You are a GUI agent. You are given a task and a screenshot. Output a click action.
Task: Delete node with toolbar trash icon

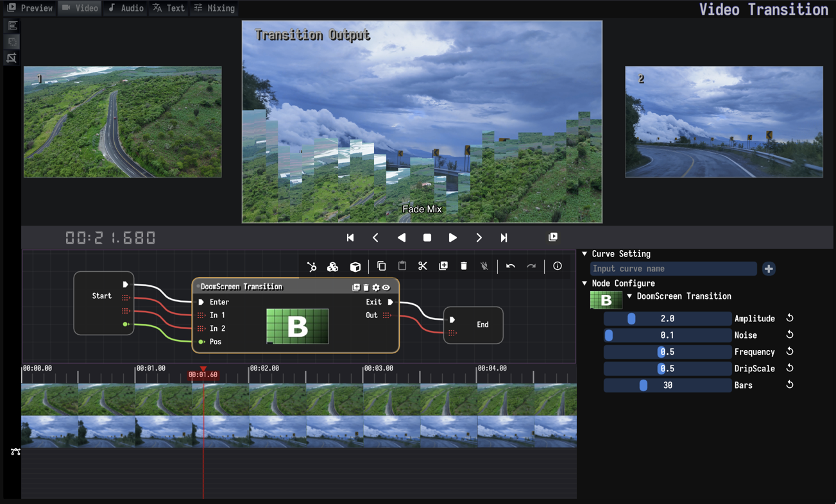click(464, 266)
